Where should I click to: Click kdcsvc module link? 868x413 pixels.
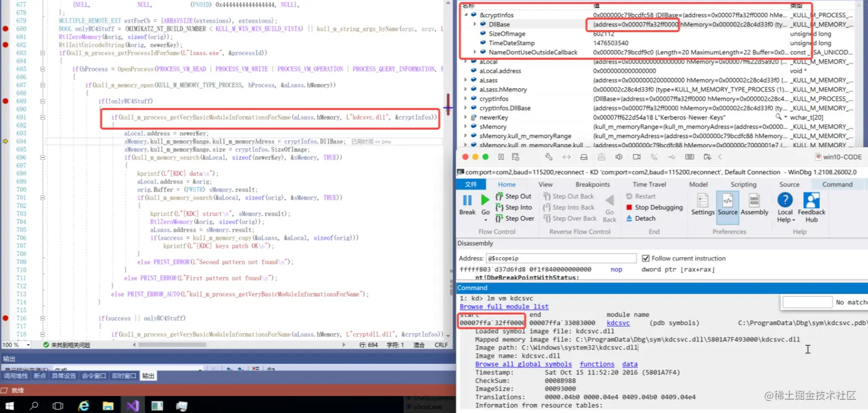click(x=618, y=323)
